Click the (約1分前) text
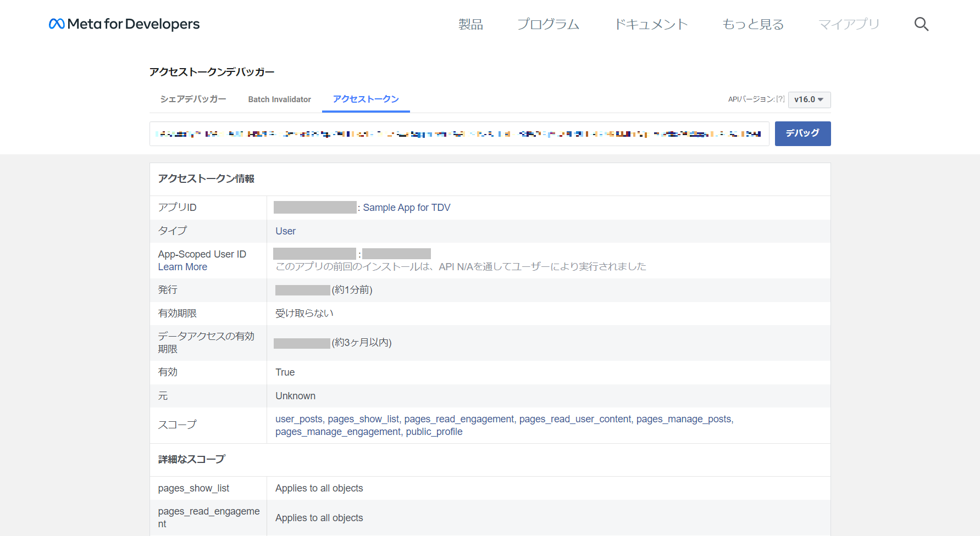This screenshot has height=536, width=980. [x=352, y=290]
